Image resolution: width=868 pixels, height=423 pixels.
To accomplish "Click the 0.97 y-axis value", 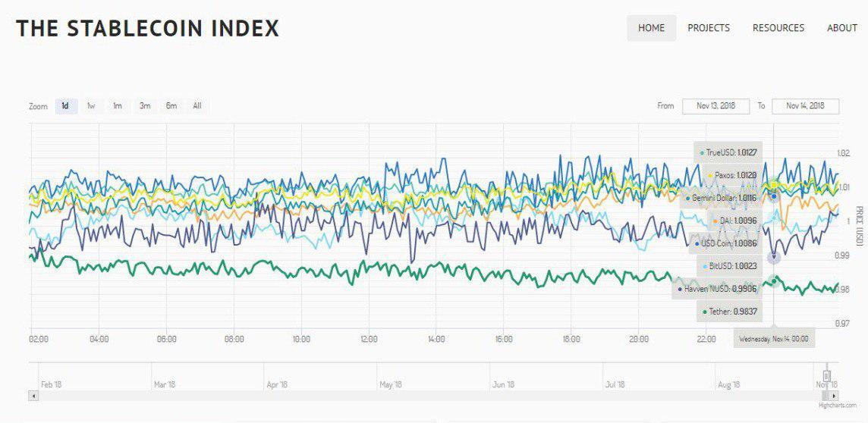I will tap(843, 324).
